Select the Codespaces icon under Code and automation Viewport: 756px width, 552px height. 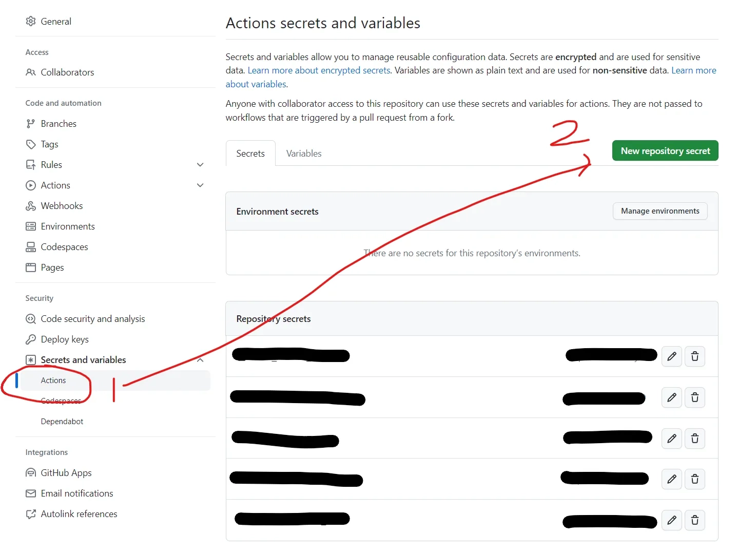click(31, 247)
